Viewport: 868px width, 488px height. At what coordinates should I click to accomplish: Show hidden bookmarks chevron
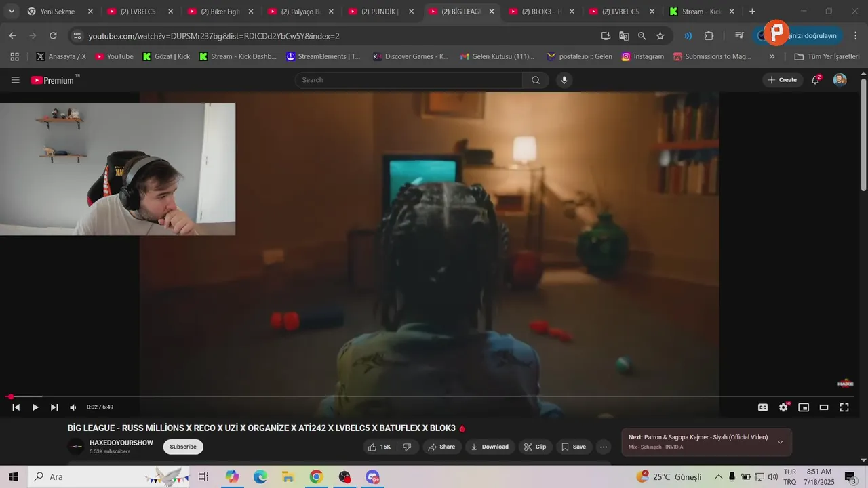[772, 56]
